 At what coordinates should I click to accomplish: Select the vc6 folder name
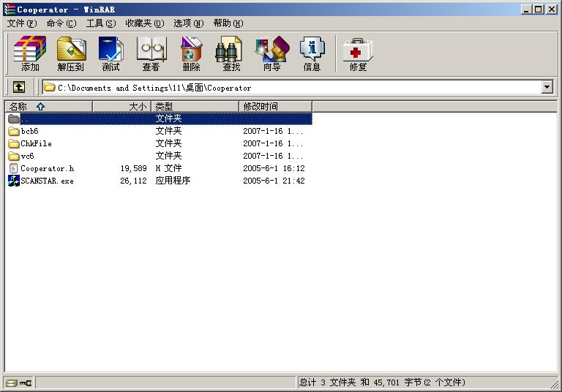pos(27,156)
